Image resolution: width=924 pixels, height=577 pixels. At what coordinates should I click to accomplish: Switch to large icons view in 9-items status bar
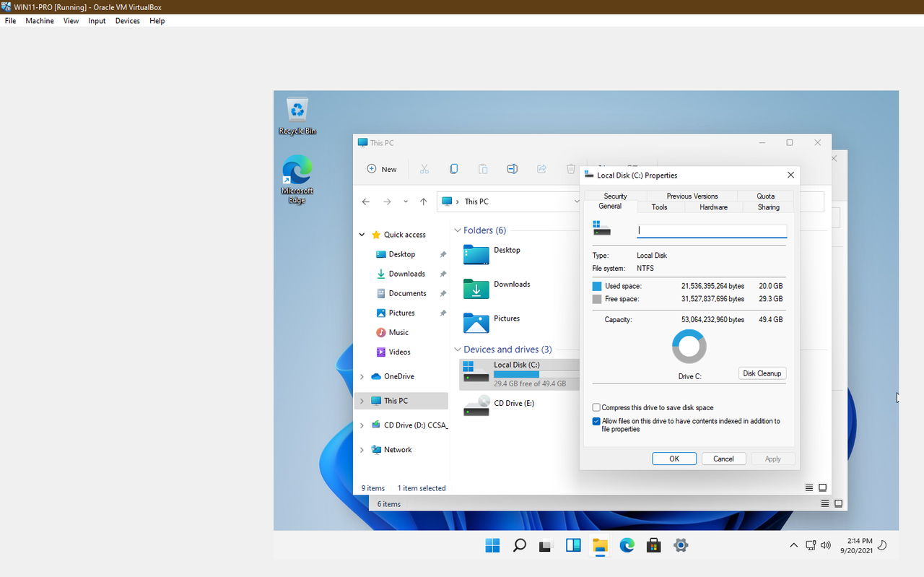(822, 488)
